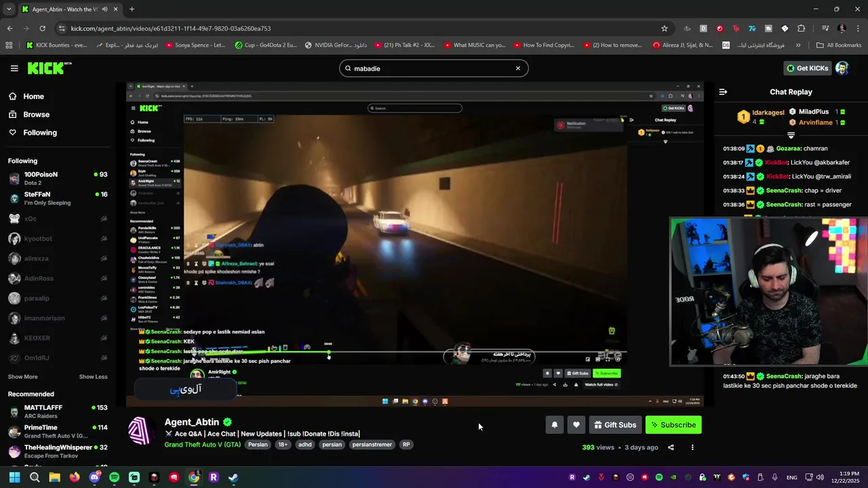Open TheHealingWhisperer recommended channel
This screenshot has width=868, height=488.
(x=57, y=451)
